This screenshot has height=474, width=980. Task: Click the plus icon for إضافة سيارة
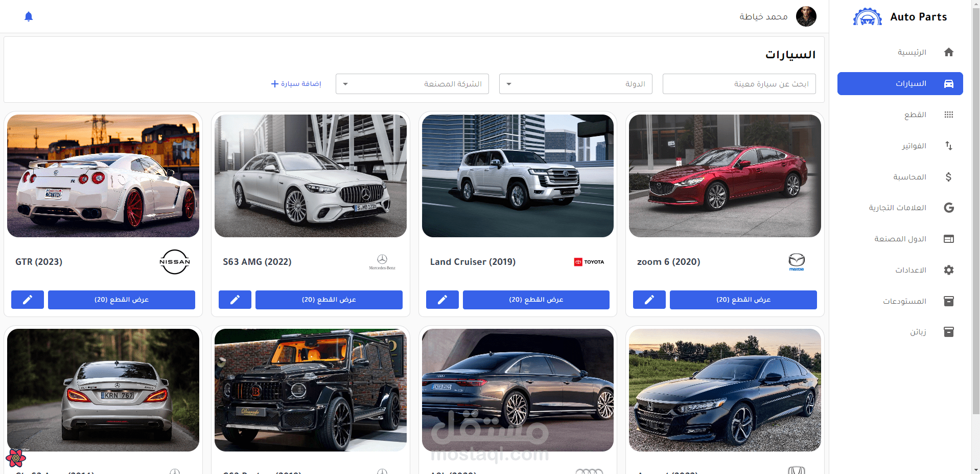pyautogui.click(x=275, y=84)
